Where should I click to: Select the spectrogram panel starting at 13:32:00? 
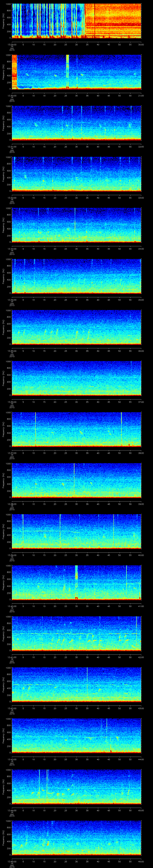(x=77, y=174)
